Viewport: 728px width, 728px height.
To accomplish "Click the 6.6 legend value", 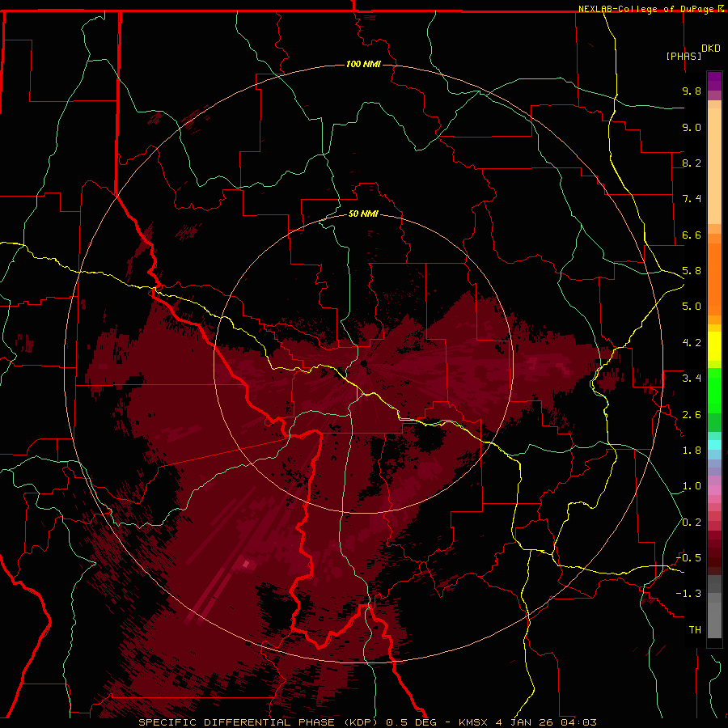I will (692, 235).
